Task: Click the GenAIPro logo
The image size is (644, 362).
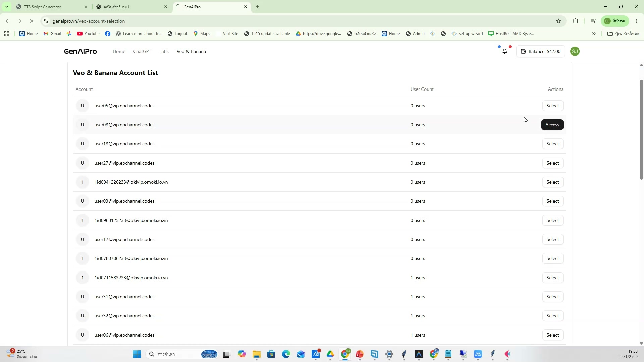Action: coord(80,51)
